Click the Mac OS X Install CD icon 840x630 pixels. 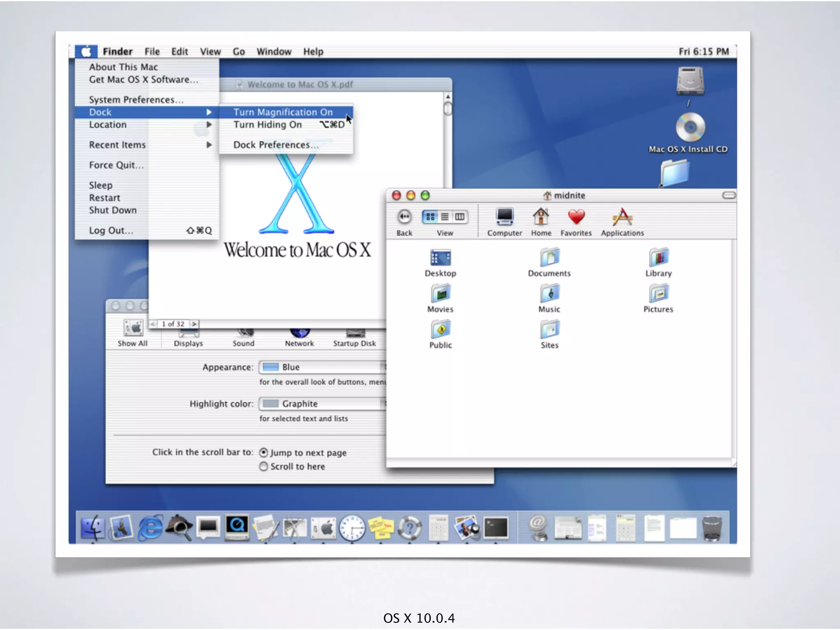[x=690, y=128]
